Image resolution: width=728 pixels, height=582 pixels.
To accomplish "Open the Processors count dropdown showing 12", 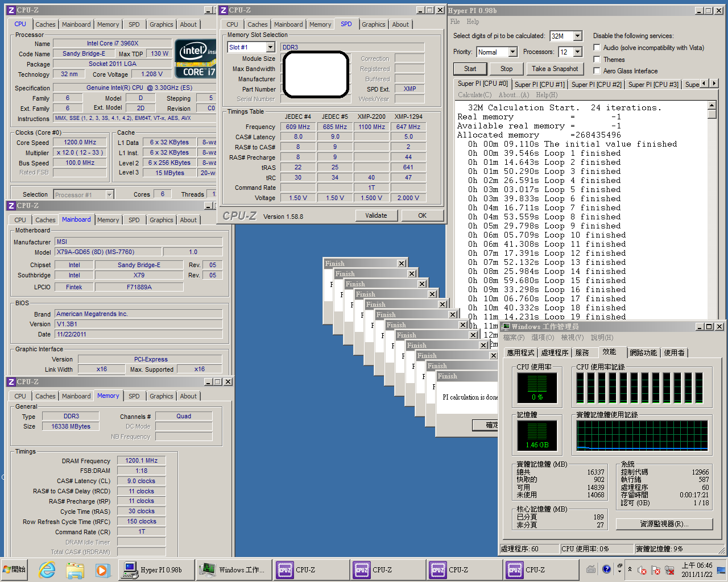I will pos(578,52).
